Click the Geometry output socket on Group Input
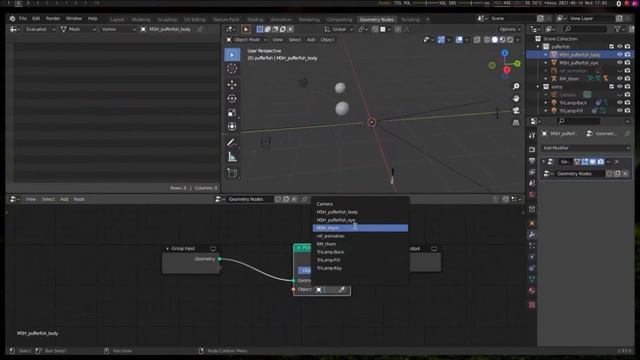 click(220, 259)
